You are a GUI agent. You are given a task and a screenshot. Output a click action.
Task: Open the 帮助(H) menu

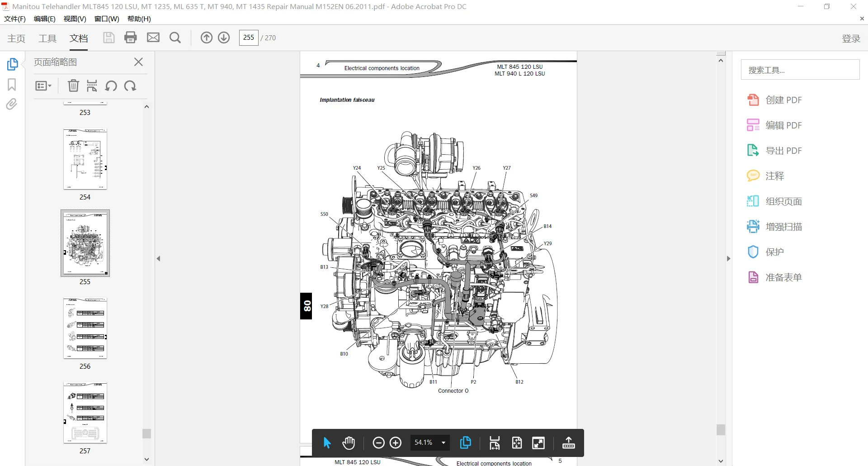(x=139, y=19)
